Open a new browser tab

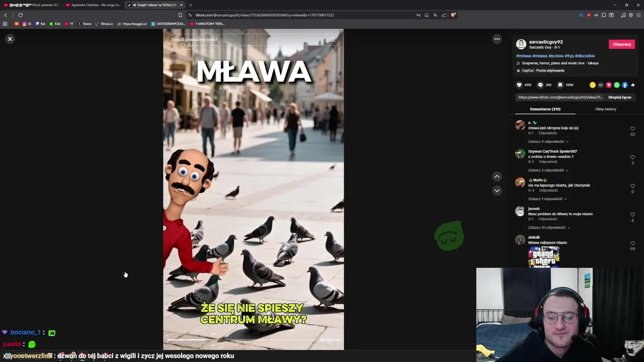click(x=190, y=5)
